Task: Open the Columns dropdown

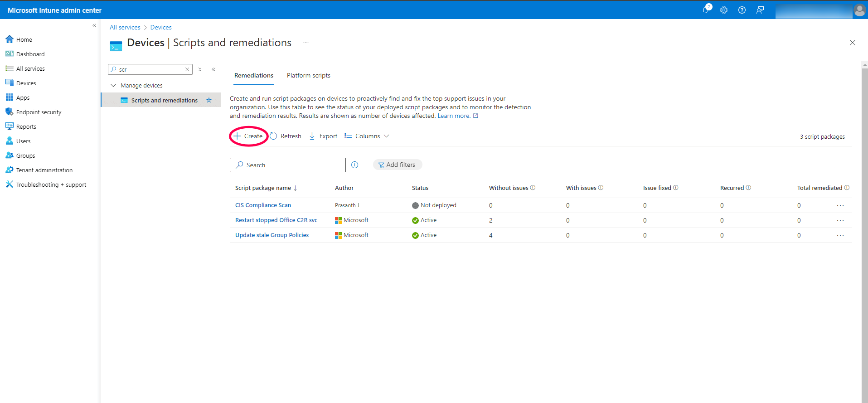Action: [x=367, y=136]
